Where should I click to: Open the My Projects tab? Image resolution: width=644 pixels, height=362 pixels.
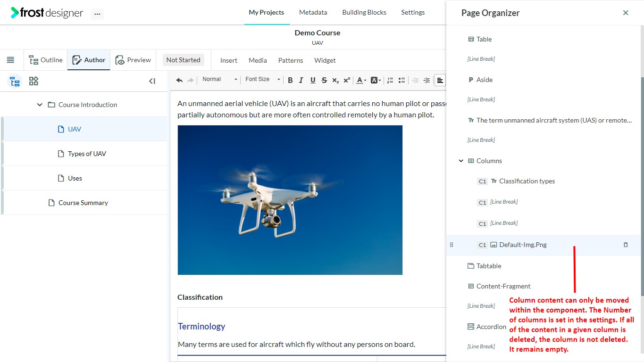(267, 12)
